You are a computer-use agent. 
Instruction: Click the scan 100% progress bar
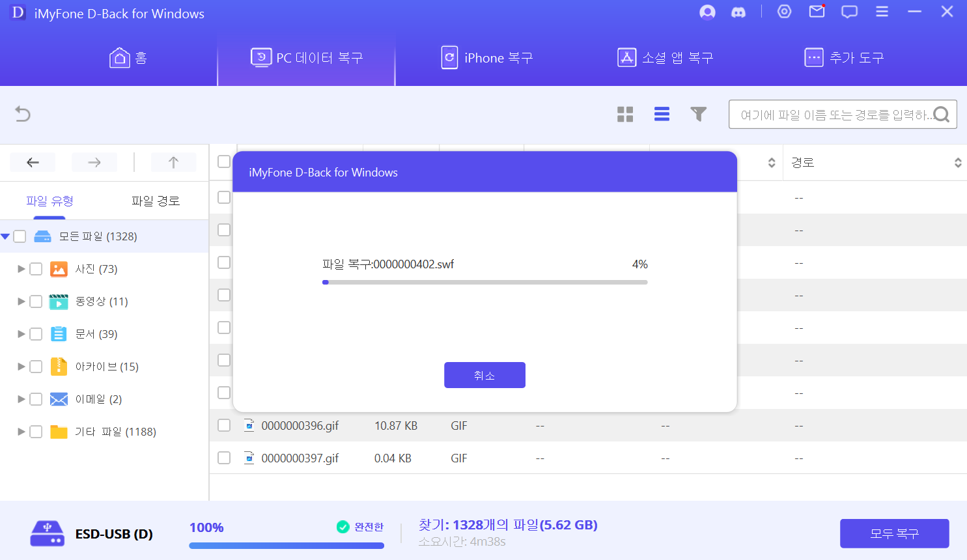[x=287, y=546]
